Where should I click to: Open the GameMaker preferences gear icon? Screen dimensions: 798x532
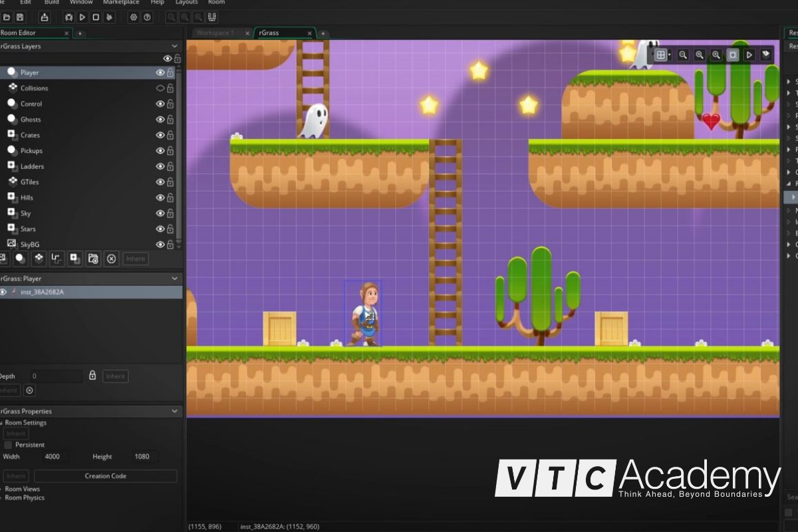pos(134,17)
